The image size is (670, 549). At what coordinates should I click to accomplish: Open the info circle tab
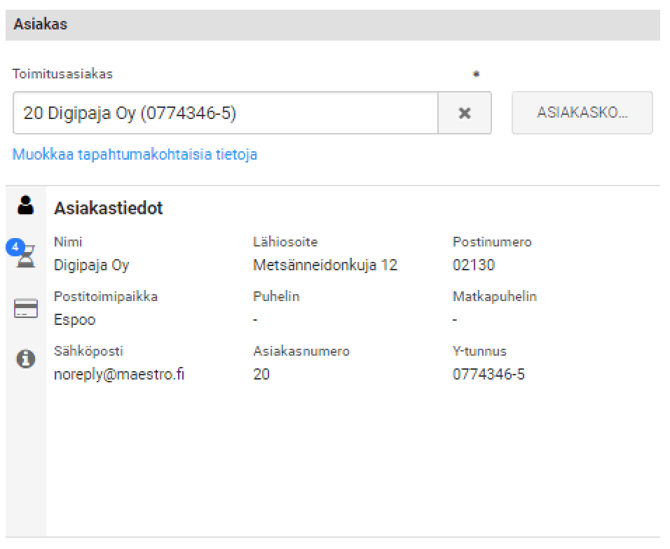(26, 358)
